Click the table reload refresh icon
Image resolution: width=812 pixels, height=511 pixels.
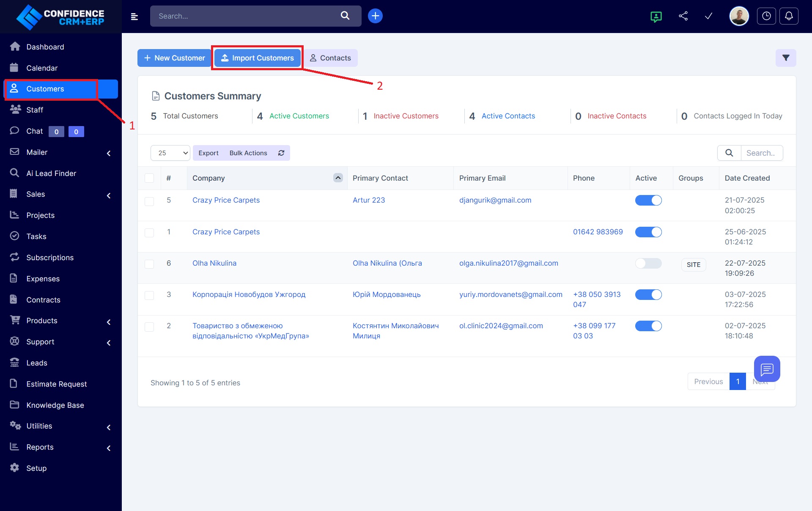[281, 153]
